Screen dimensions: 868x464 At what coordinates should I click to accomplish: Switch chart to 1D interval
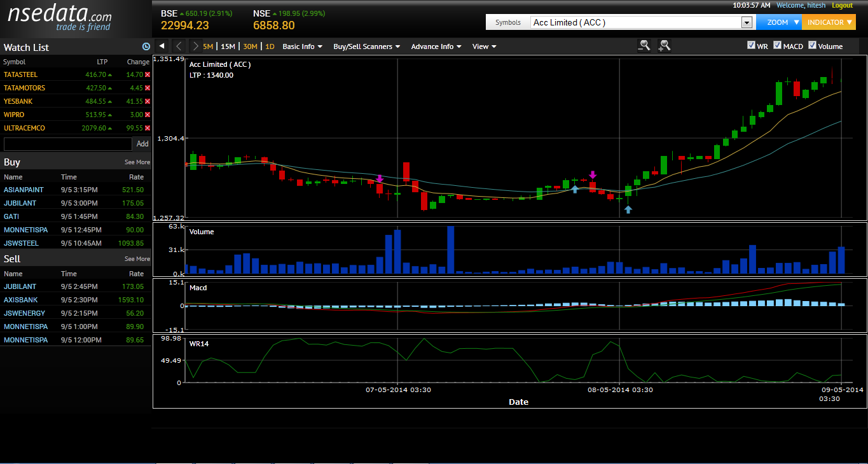pos(270,46)
